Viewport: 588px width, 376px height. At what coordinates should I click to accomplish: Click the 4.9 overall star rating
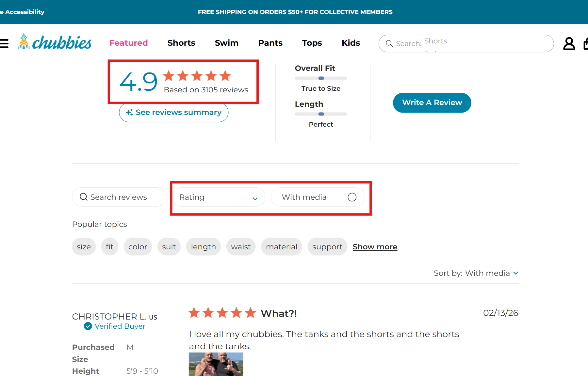click(x=197, y=76)
